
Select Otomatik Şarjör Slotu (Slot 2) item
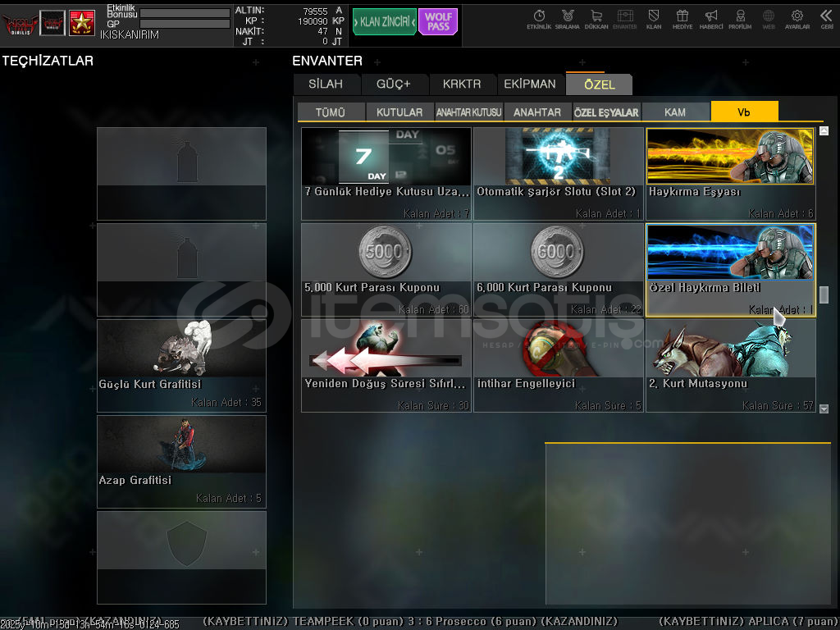pyautogui.click(x=558, y=174)
